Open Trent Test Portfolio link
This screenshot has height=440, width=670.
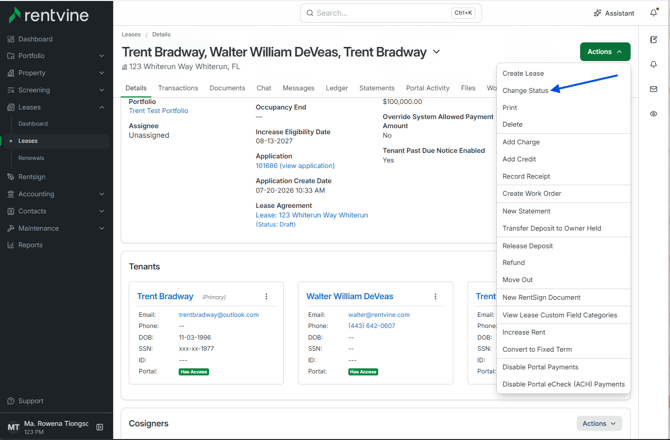(159, 111)
